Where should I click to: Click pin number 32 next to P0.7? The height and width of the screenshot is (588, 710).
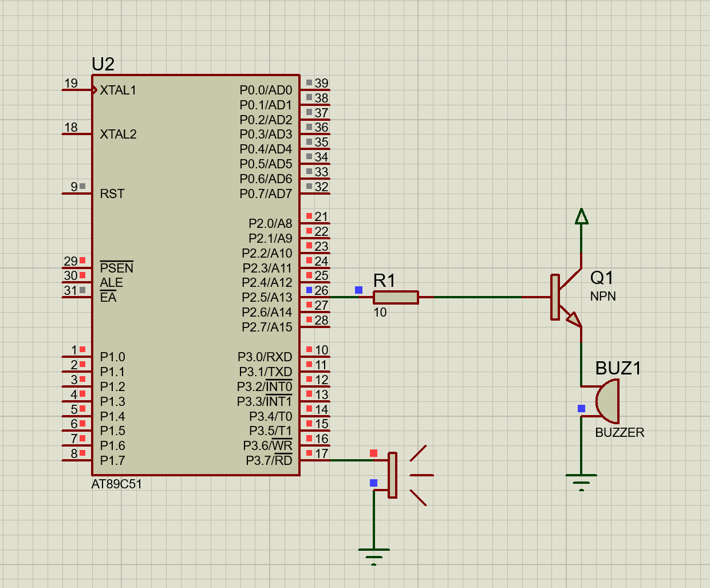tap(321, 187)
